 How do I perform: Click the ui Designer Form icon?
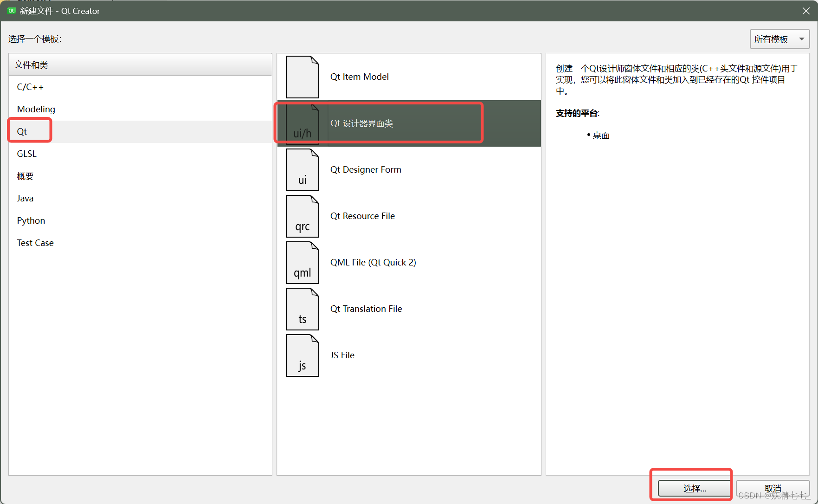click(x=303, y=170)
